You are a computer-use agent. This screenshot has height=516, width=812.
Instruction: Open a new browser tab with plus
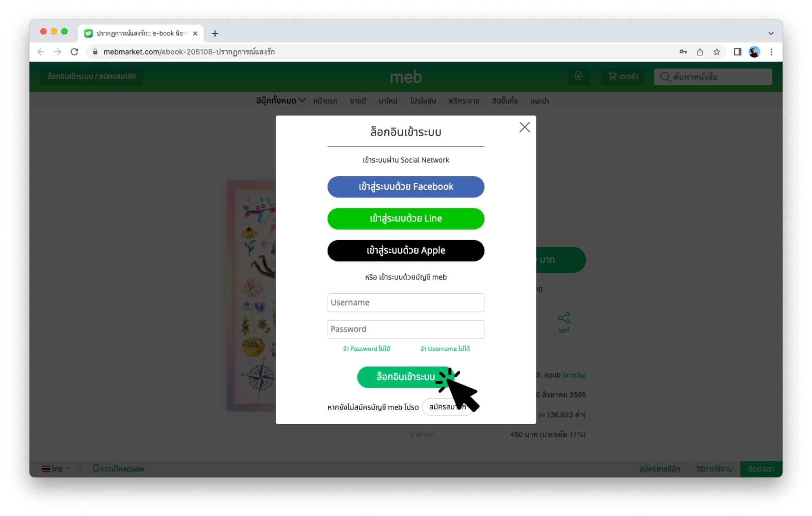point(215,33)
